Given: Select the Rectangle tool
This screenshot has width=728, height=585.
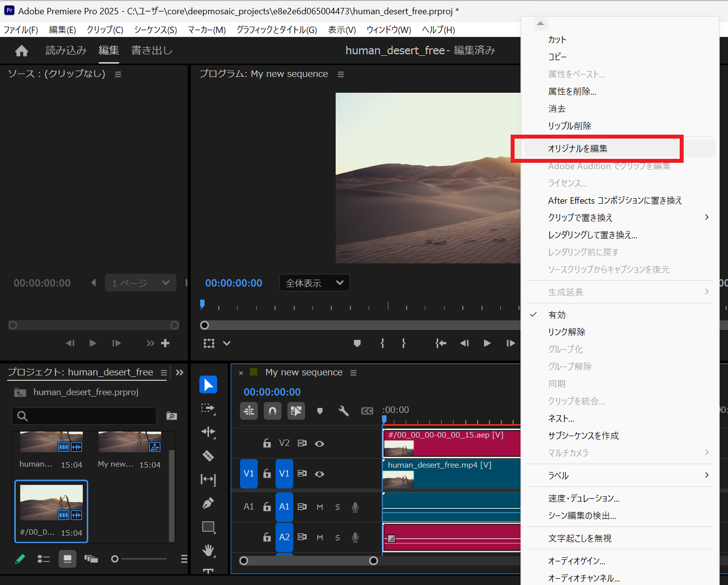Looking at the screenshot, I should click(208, 527).
